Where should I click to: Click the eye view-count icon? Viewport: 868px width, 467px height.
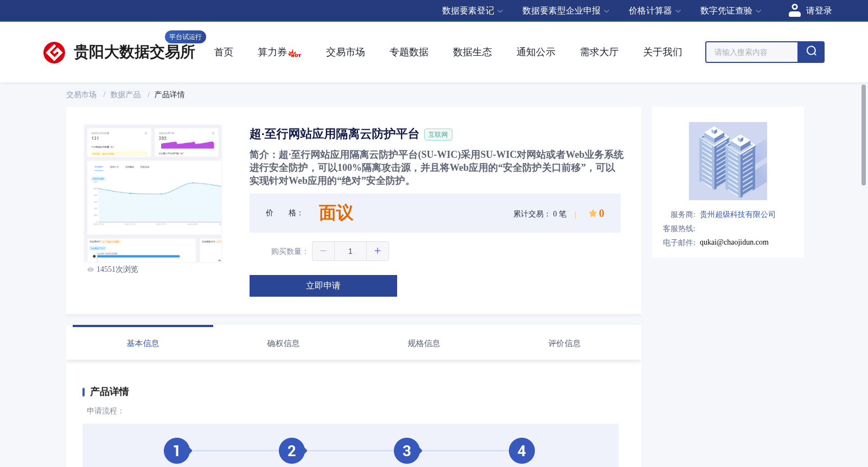(x=91, y=270)
